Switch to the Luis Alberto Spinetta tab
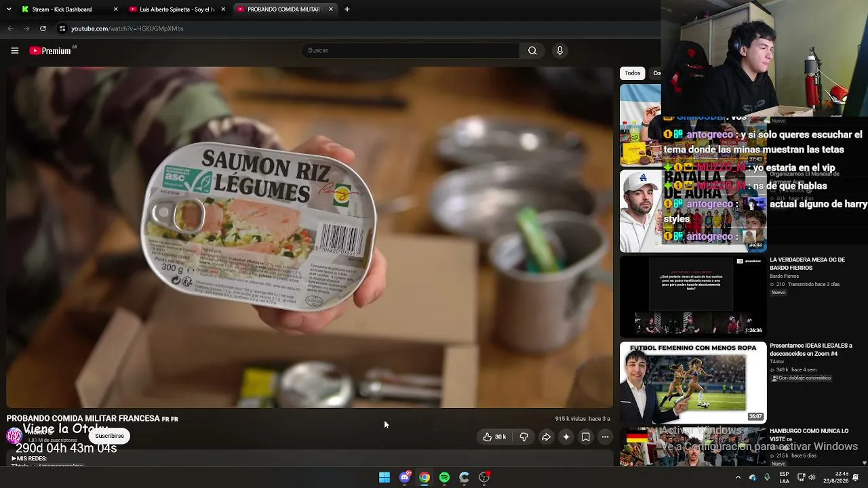This screenshot has height=488, width=868. pos(177,9)
